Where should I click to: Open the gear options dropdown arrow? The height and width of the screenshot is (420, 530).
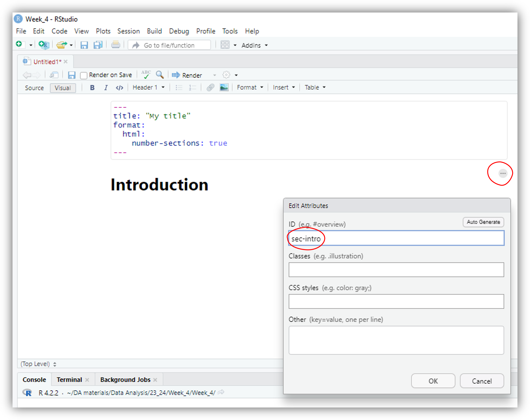[x=236, y=75]
